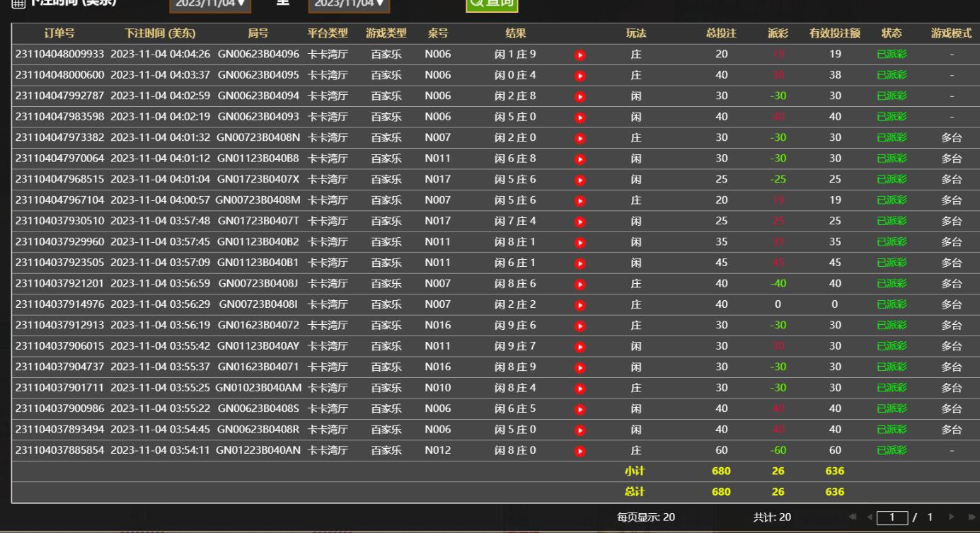Open the start date dropdown
Viewport: 980px width, 533px height.
point(210,4)
